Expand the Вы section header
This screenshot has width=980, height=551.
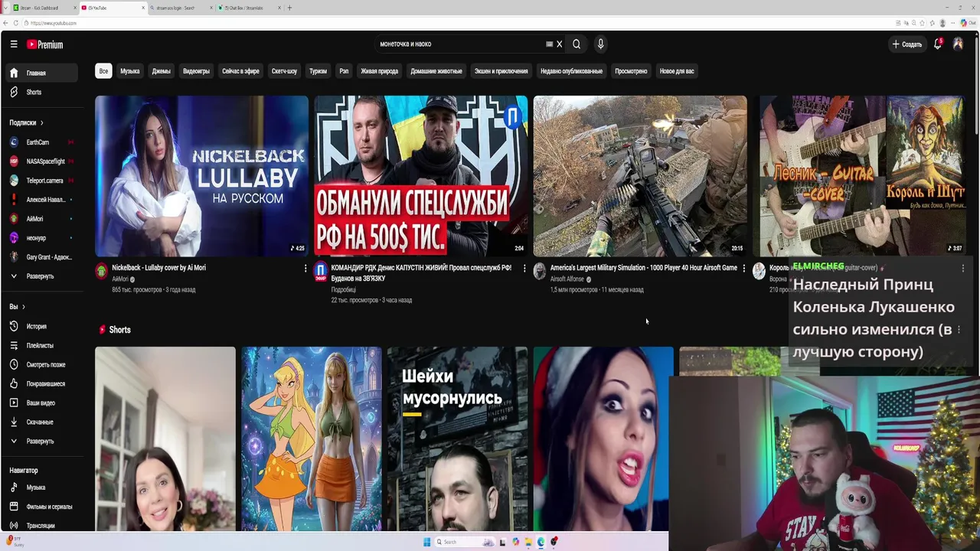tap(17, 307)
